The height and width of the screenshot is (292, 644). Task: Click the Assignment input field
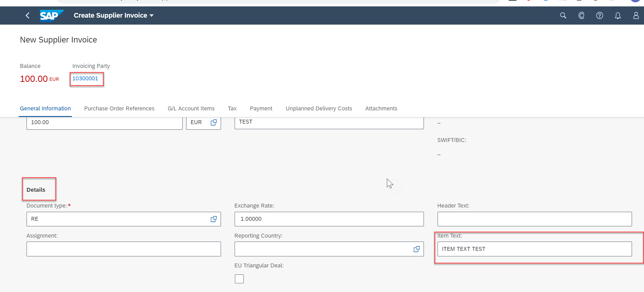[x=124, y=249]
